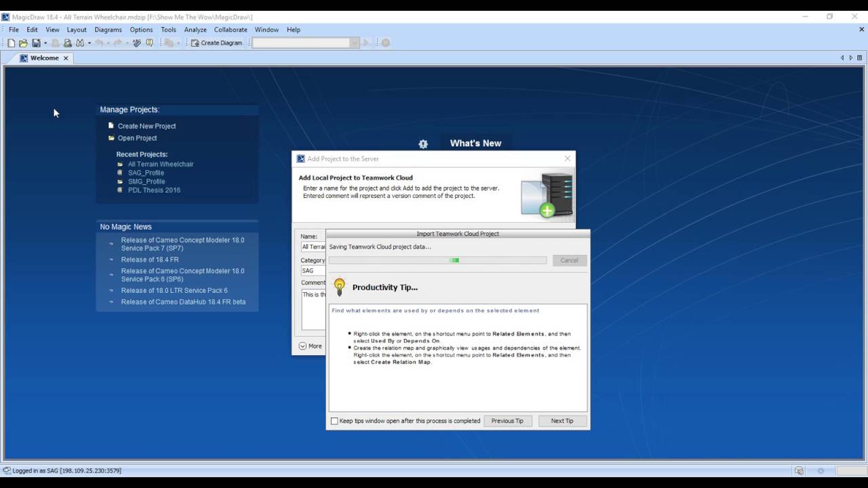Click the server graphic in Add Project dialog
The height and width of the screenshot is (488, 868).
548,195
